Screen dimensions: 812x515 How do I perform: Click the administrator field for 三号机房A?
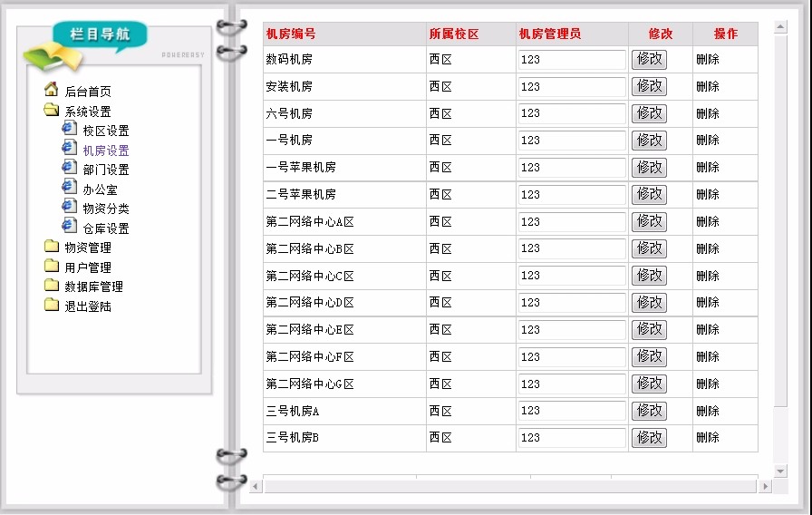572,411
